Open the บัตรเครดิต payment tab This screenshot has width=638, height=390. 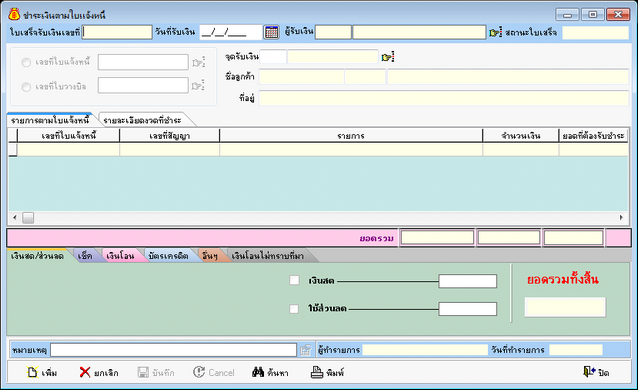168,256
